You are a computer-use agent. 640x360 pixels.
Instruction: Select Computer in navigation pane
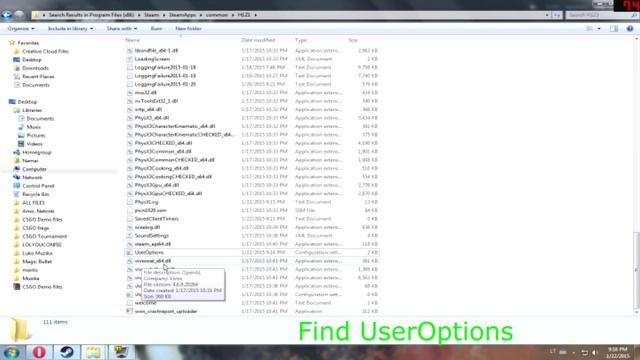click(34, 169)
